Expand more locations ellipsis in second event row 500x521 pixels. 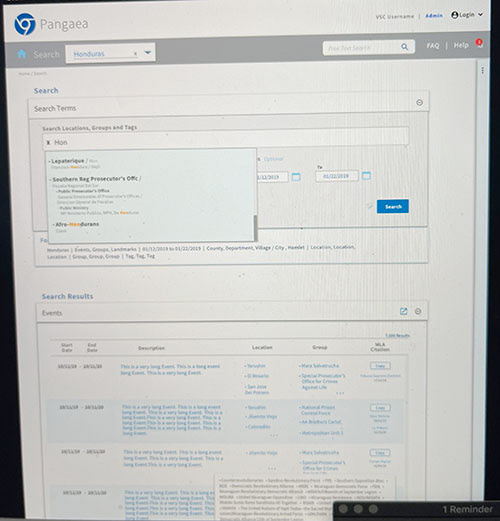(x=273, y=435)
